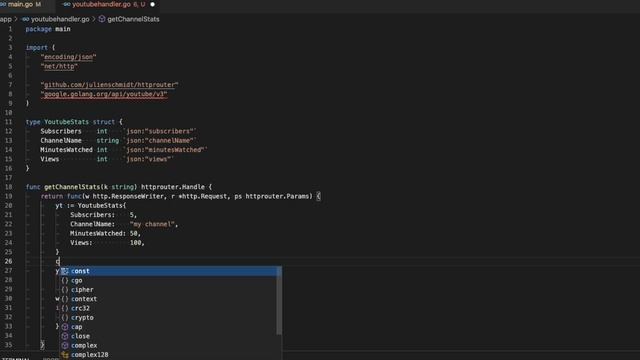Click the module icon beside context

64,299
